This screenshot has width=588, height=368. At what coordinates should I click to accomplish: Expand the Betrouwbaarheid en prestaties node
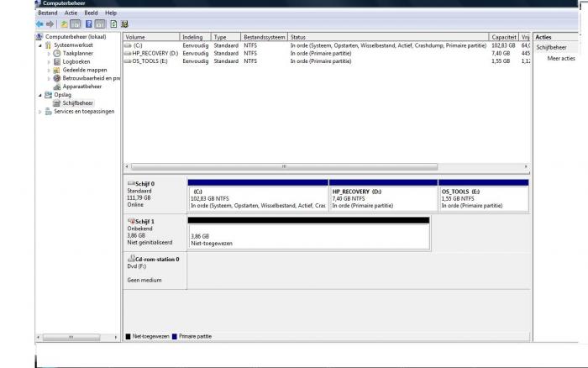tap(49, 78)
